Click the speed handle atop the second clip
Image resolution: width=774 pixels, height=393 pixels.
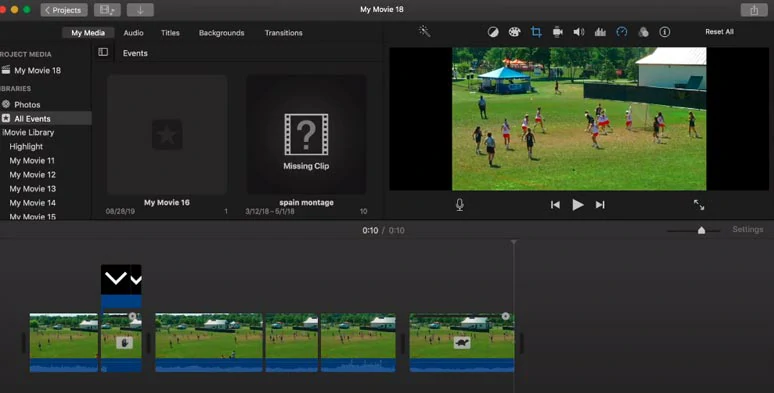(132, 316)
